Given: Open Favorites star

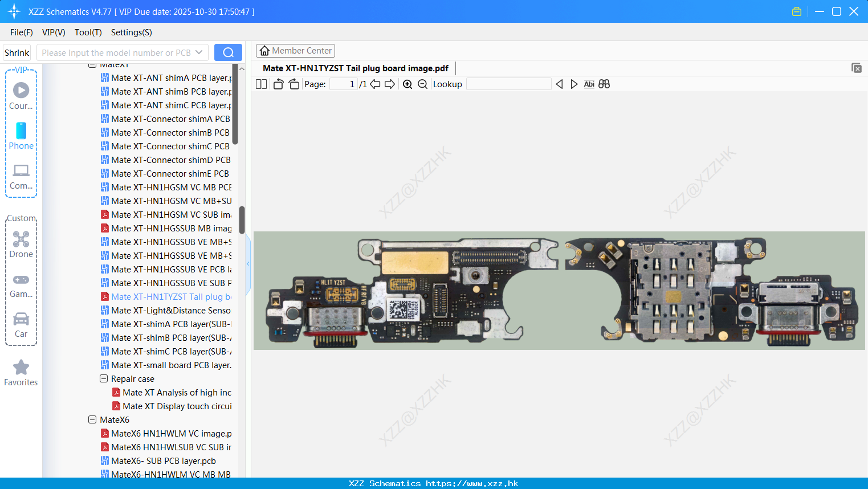Looking at the screenshot, I should [x=21, y=367].
